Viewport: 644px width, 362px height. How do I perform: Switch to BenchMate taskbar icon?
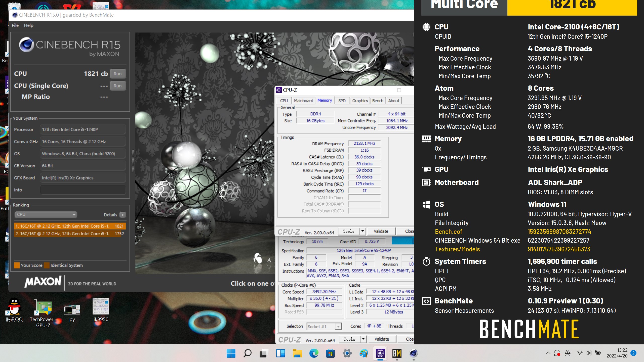397,353
